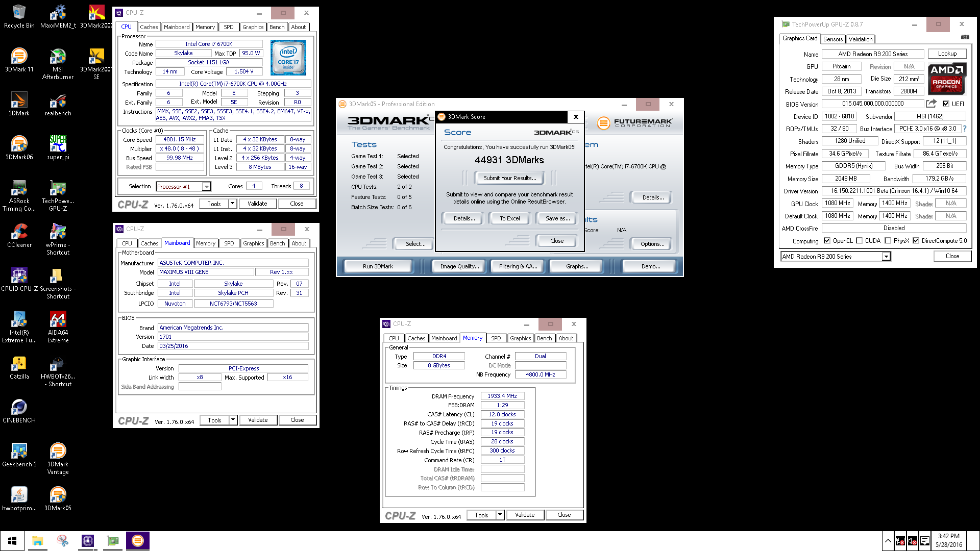Open the Recycle Bin desktop icon

click(19, 16)
